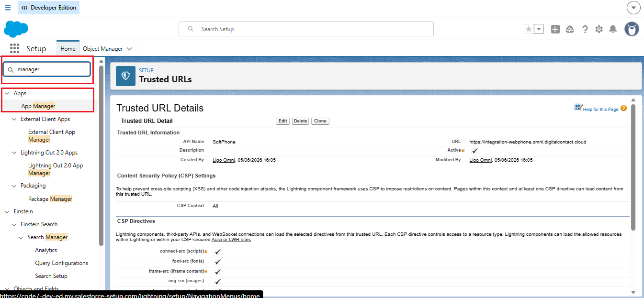Open the hamburger menu in the top-left
This screenshot has height=298, width=644.
pyautogui.click(x=8, y=8)
